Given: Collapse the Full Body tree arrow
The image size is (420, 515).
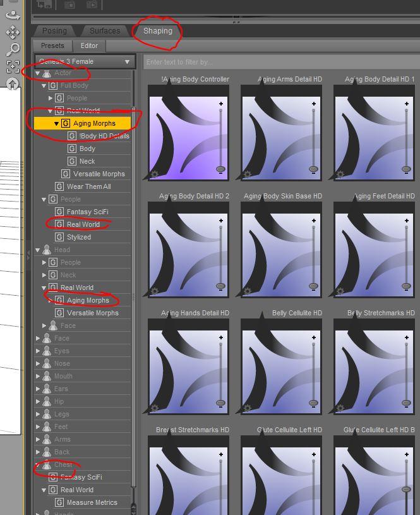Looking at the screenshot, I should point(44,86).
